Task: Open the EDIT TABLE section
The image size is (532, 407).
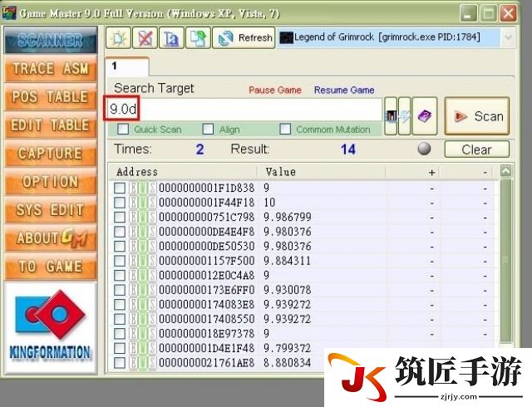Action: pyautogui.click(x=51, y=125)
